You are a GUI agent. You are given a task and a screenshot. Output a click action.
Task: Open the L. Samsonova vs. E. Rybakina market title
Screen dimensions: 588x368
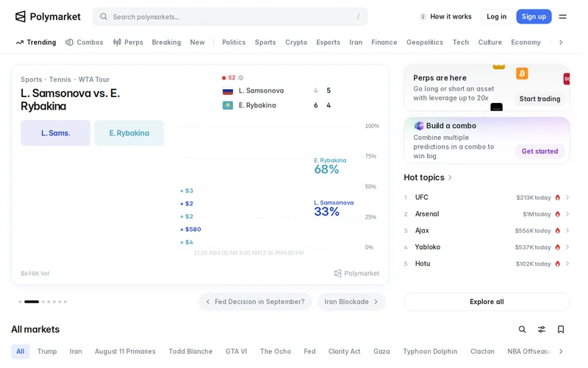click(x=70, y=99)
